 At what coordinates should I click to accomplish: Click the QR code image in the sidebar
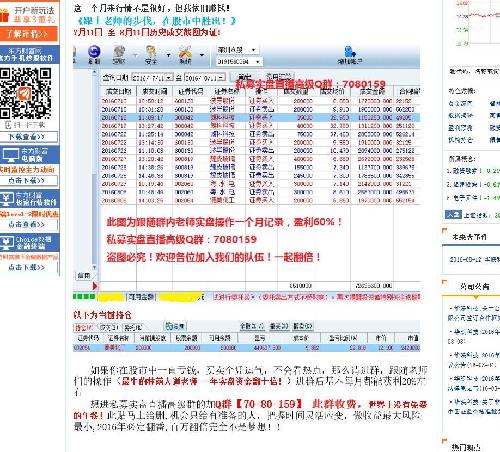tap(26, 93)
